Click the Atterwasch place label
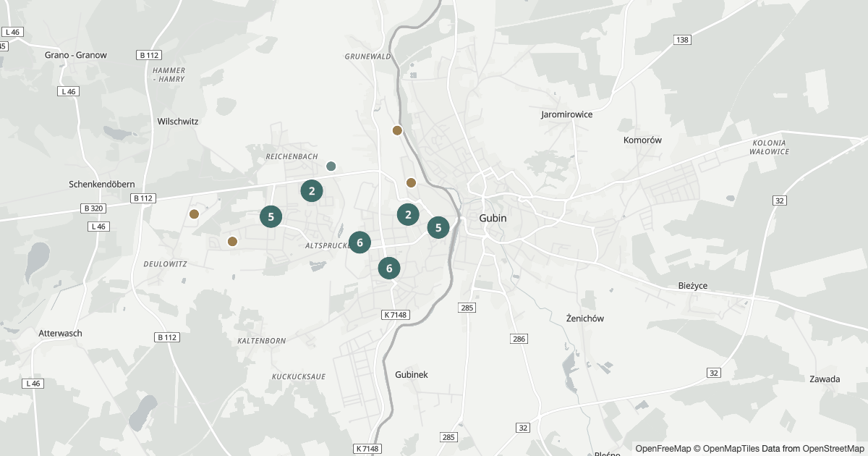The height and width of the screenshot is (456, 868). [60, 334]
